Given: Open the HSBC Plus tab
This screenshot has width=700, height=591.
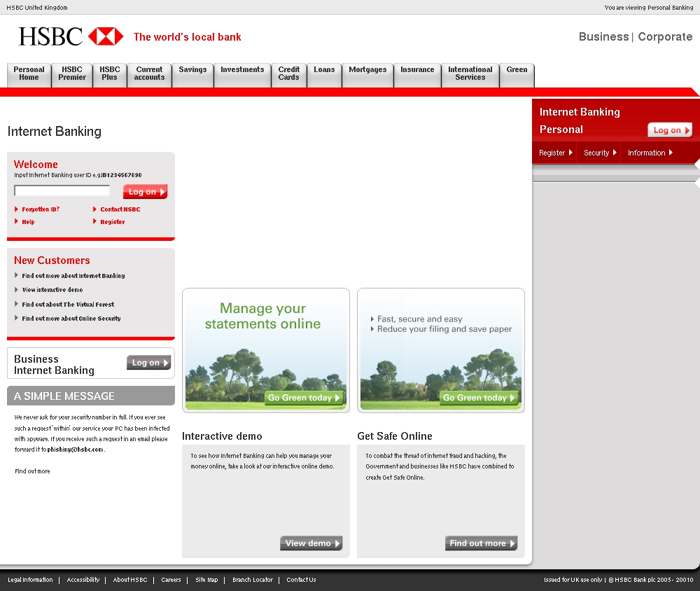Looking at the screenshot, I should pos(110,75).
